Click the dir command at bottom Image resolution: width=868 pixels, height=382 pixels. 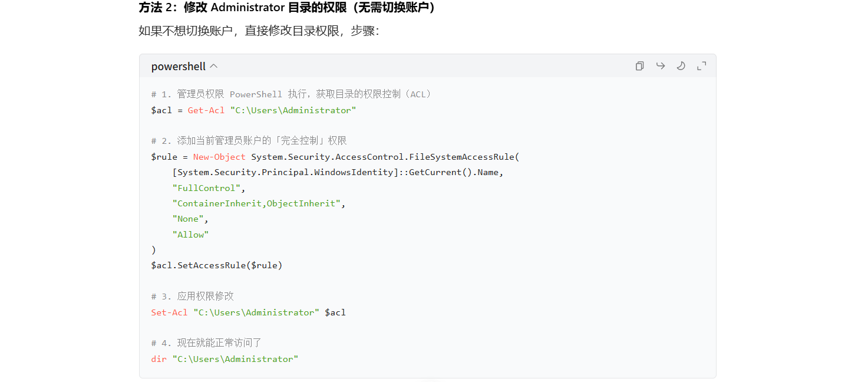coord(159,359)
